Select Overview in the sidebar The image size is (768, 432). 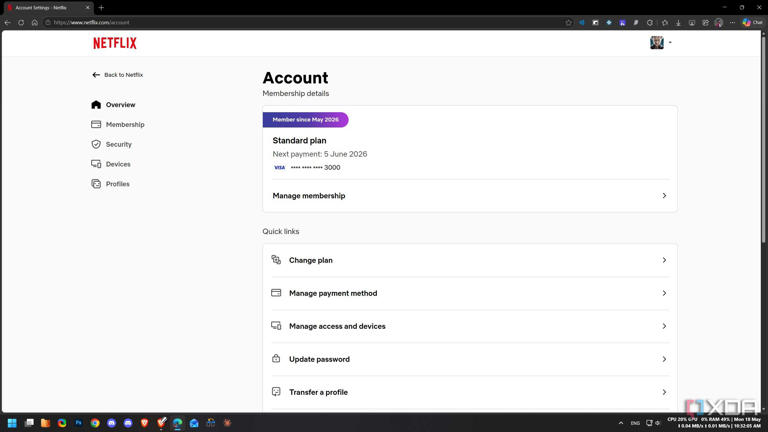click(x=114, y=105)
